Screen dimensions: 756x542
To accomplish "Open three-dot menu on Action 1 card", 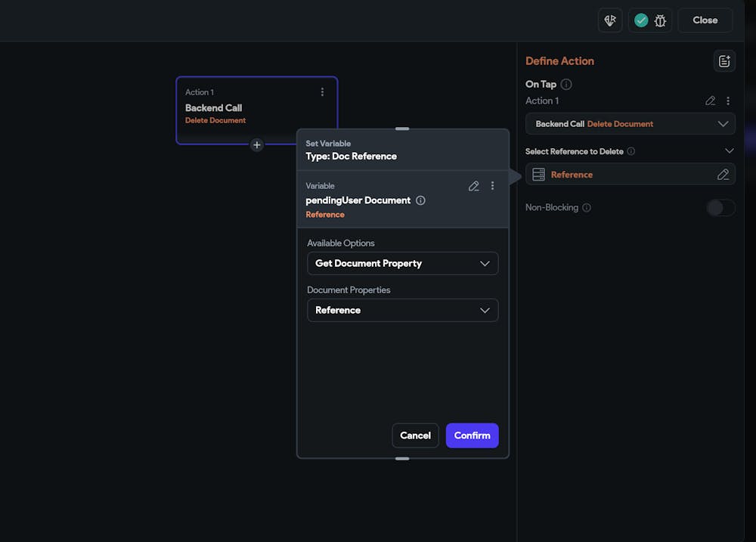I will [322, 92].
